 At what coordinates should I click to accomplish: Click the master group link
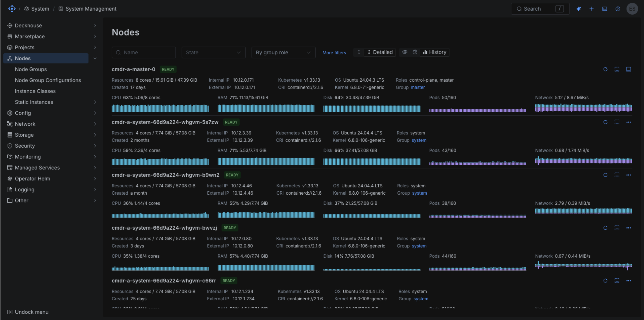click(x=418, y=87)
